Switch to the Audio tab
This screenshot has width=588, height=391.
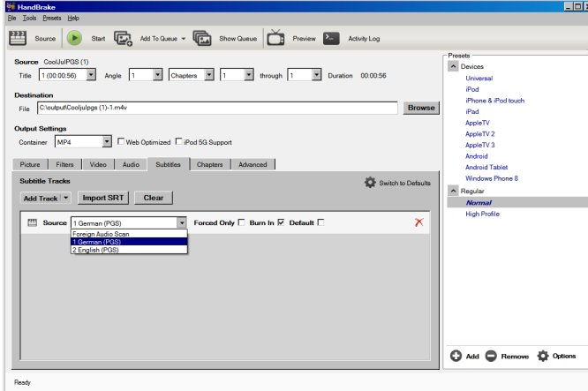[x=131, y=164]
